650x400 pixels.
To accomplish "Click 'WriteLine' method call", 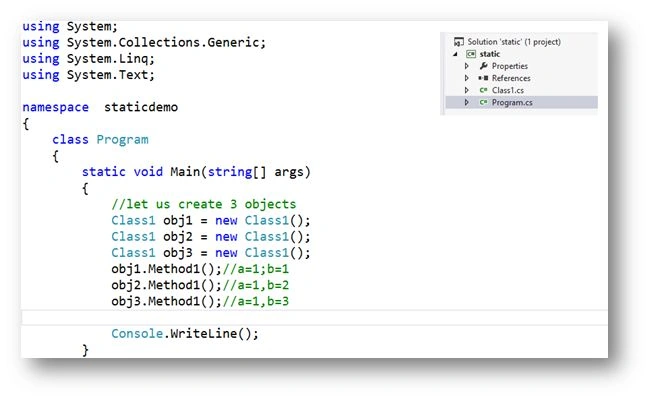I will 204,334.
